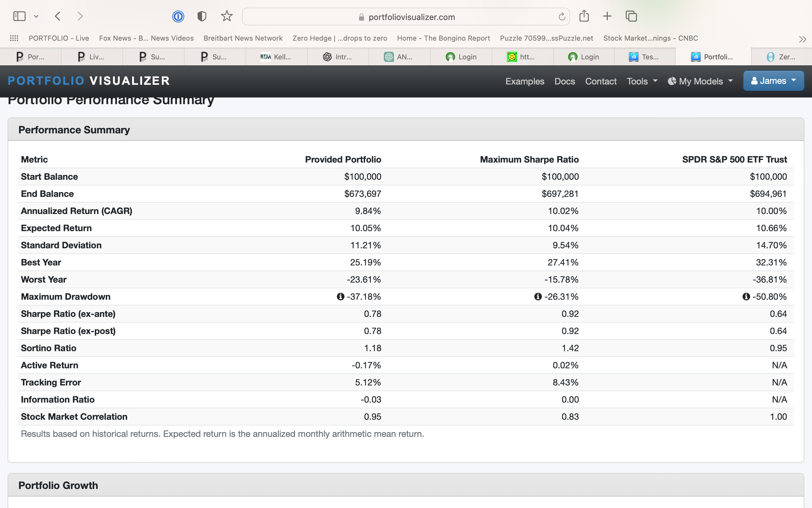Click the Tracking Error row label
This screenshot has width=812, height=508.
(51, 382)
